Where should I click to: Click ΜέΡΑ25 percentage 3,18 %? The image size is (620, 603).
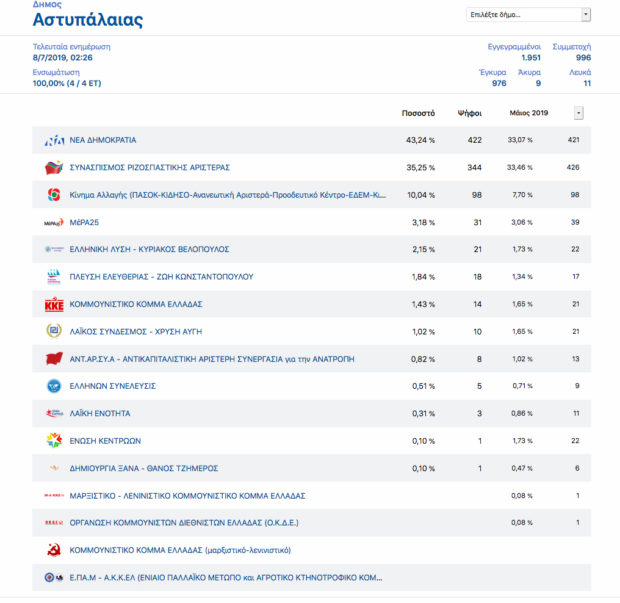click(423, 222)
